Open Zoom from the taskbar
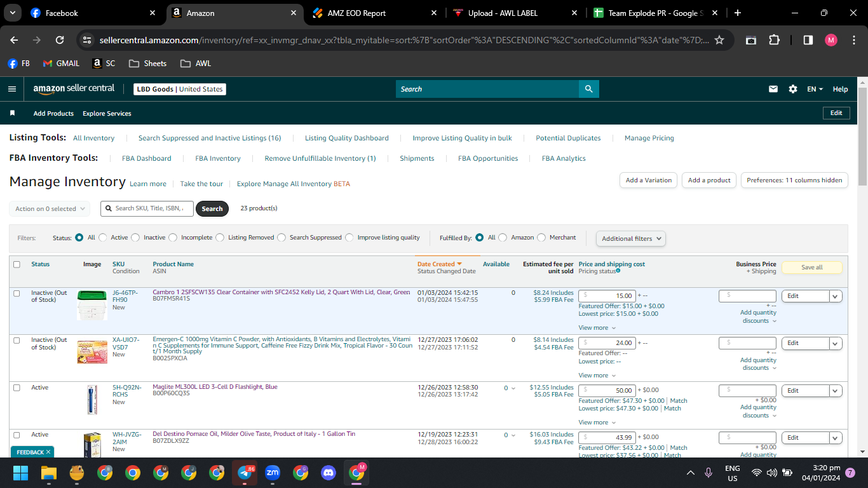 [x=273, y=473]
